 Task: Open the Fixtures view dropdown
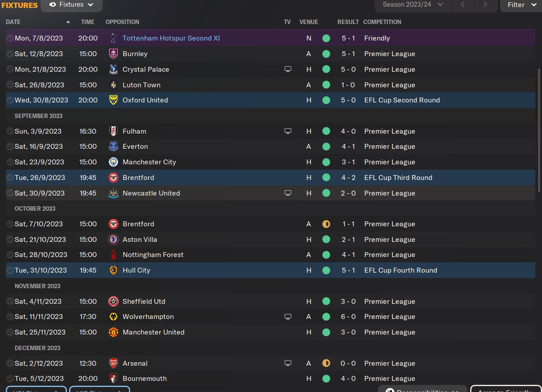pyautogui.click(x=71, y=5)
